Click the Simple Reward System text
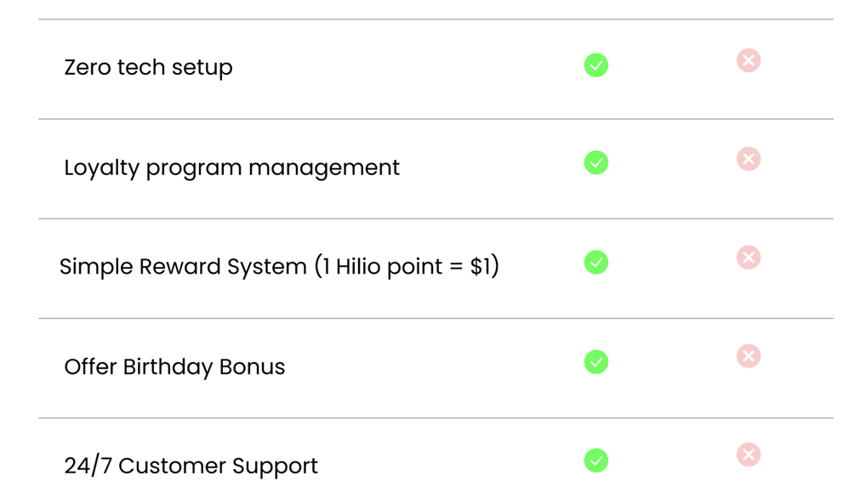This screenshot has width=866, height=504. (x=183, y=267)
